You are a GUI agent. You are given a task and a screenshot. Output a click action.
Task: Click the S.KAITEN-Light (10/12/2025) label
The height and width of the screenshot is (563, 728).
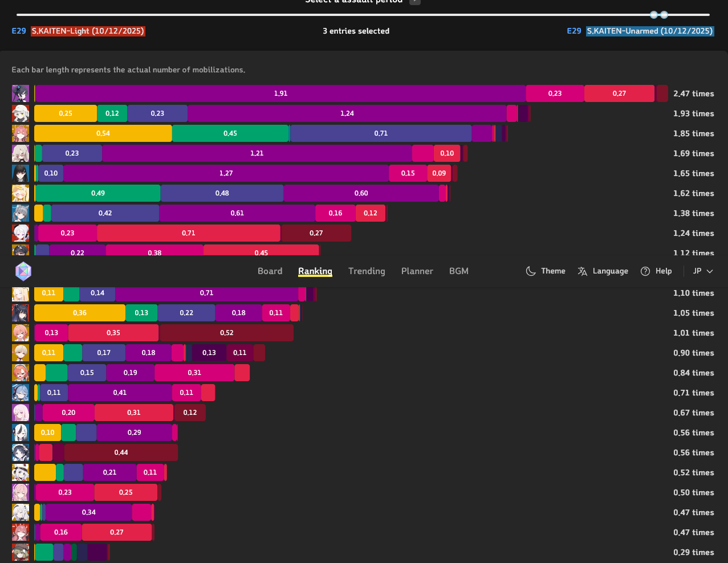pyautogui.click(x=88, y=31)
